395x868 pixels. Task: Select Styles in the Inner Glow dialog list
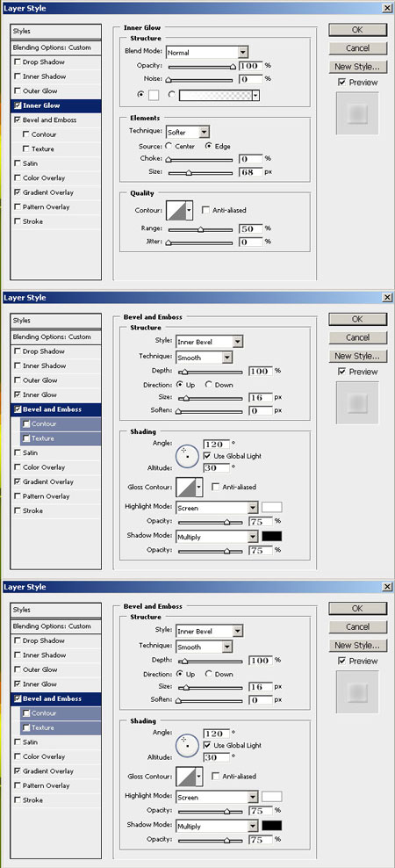[56, 32]
